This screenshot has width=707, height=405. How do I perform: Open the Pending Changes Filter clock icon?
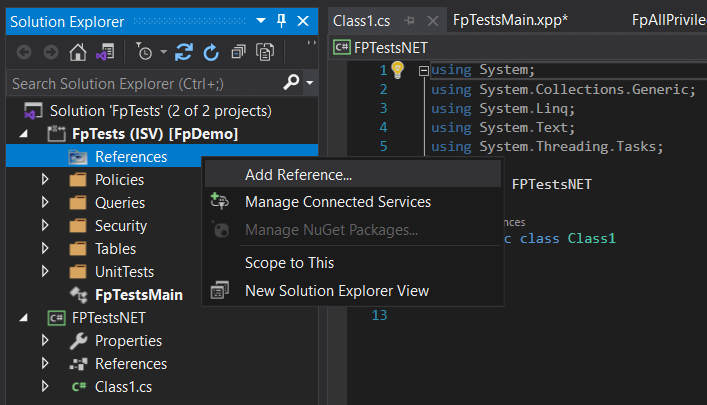pos(144,52)
